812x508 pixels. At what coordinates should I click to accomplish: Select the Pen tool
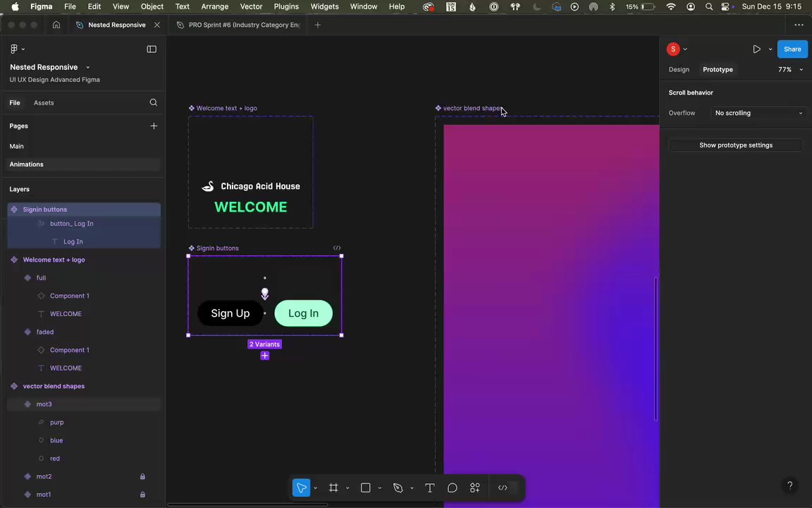coord(398,488)
